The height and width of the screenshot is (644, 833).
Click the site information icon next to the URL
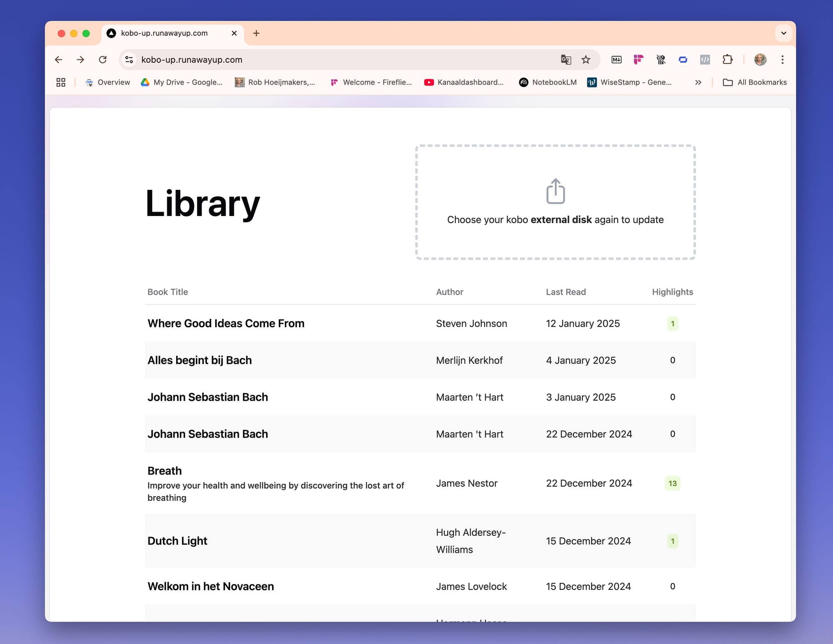[x=130, y=60]
